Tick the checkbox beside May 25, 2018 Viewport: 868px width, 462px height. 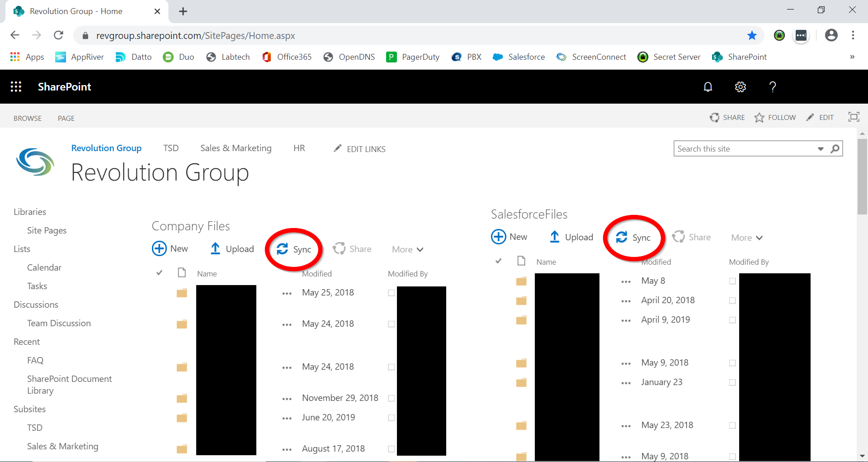tap(392, 293)
